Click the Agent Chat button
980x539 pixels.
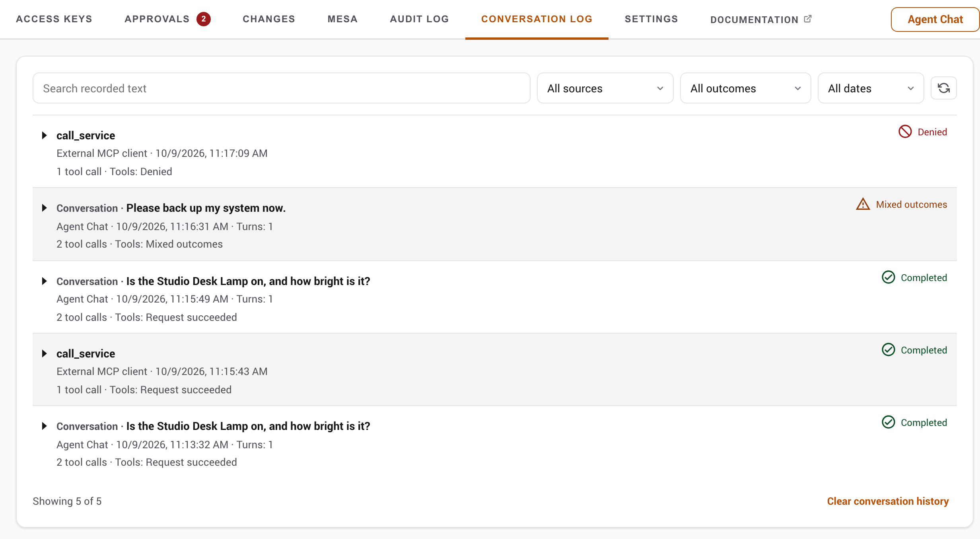935,19
